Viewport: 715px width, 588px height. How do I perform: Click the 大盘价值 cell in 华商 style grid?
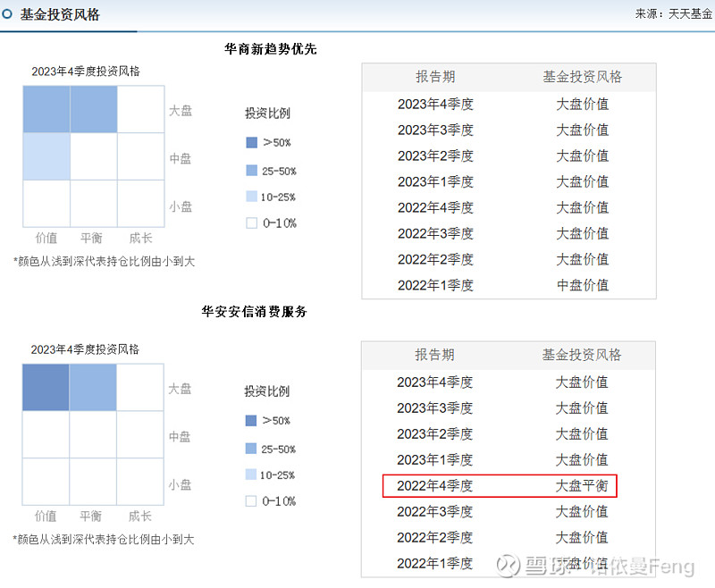click(46, 109)
